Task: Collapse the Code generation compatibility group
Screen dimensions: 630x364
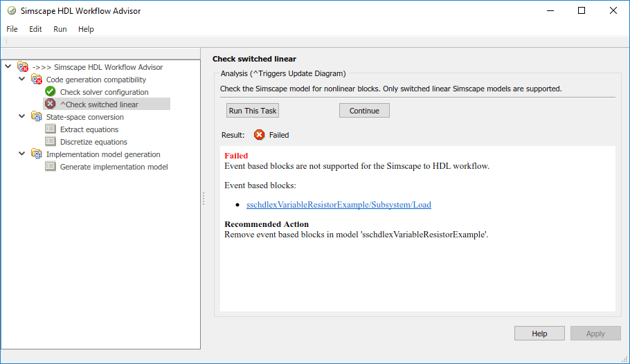Action: [x=22, y=80]
